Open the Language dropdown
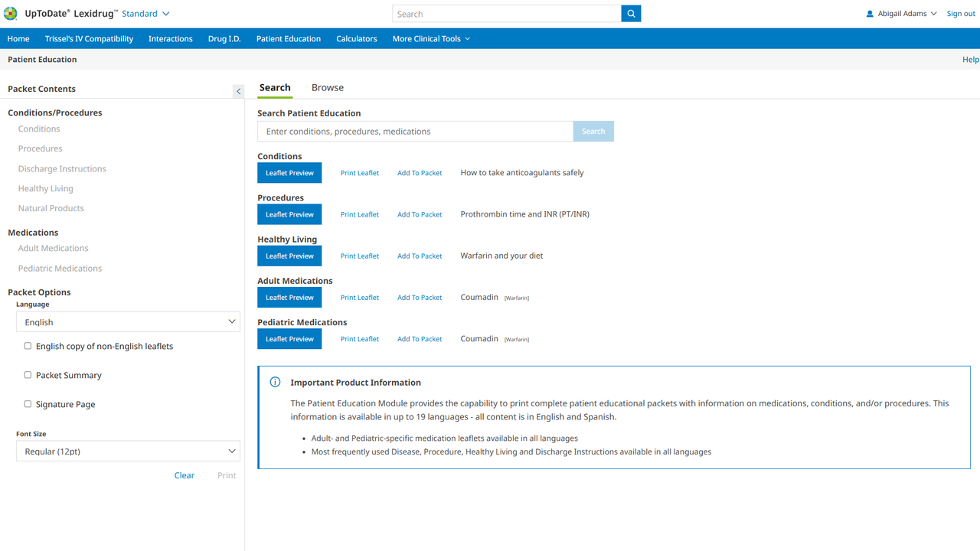Screen dimensions: 980x551 128,322
